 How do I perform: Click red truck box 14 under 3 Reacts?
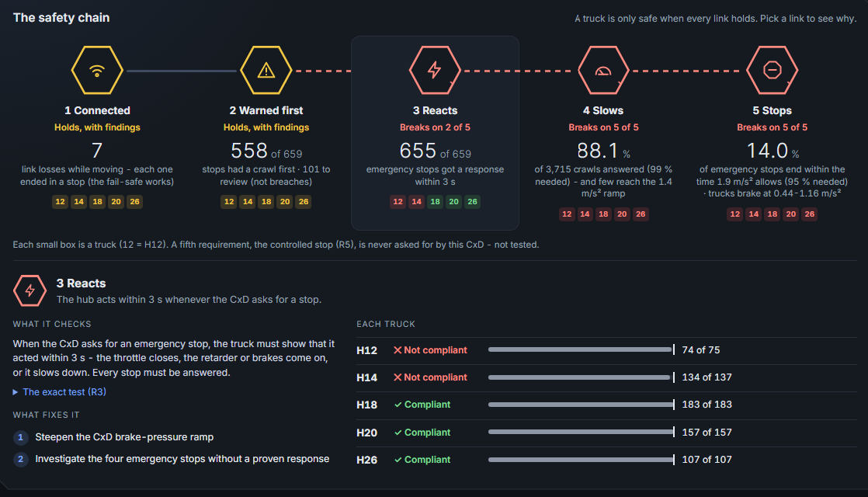[417, 201]
